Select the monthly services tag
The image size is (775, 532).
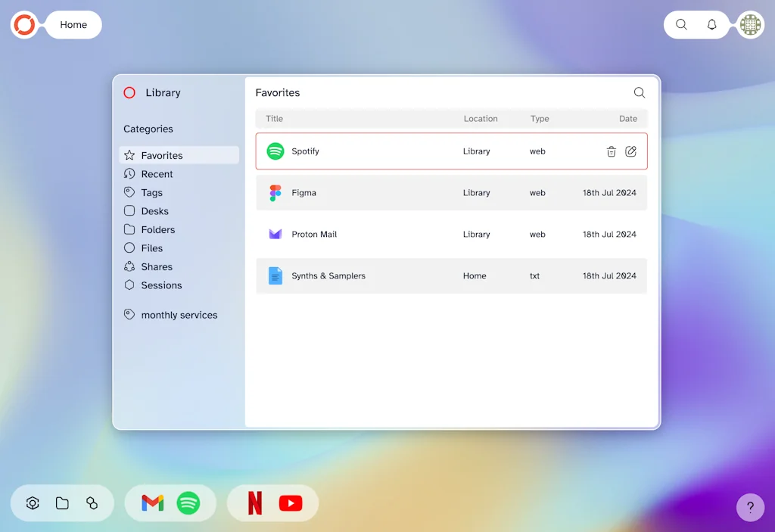coord(179,315)
